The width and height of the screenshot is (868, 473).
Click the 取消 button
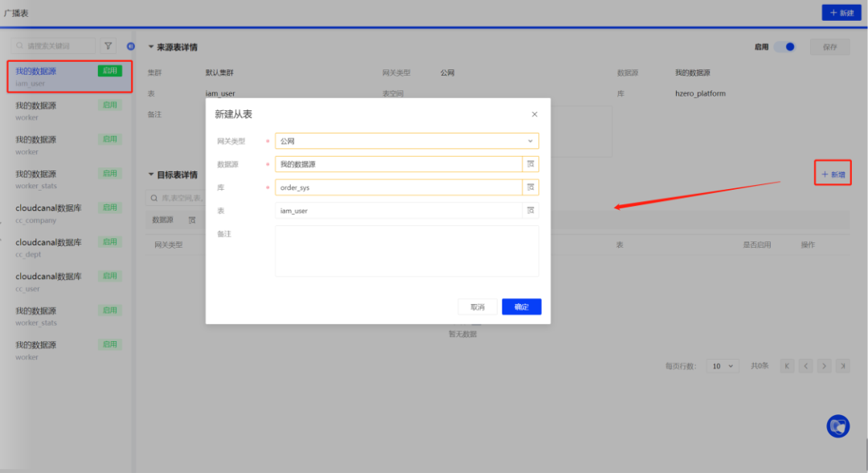point(477,306)
